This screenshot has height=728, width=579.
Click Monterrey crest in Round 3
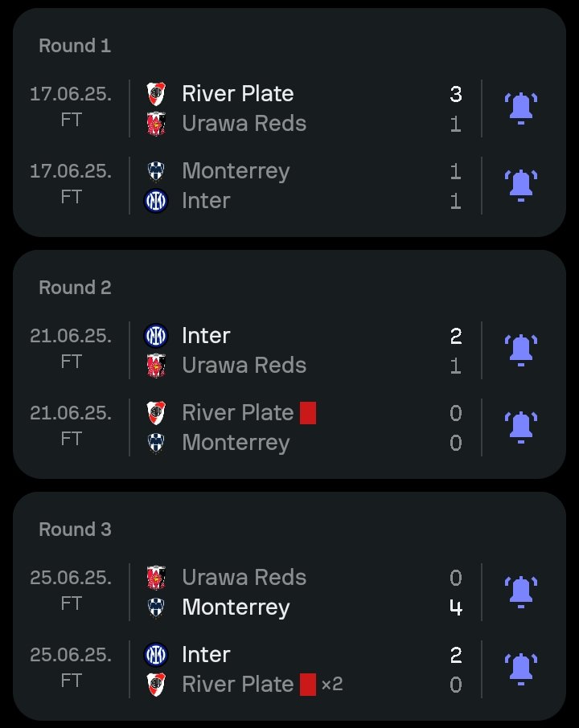pyautogui.click(x=156, y=607)
